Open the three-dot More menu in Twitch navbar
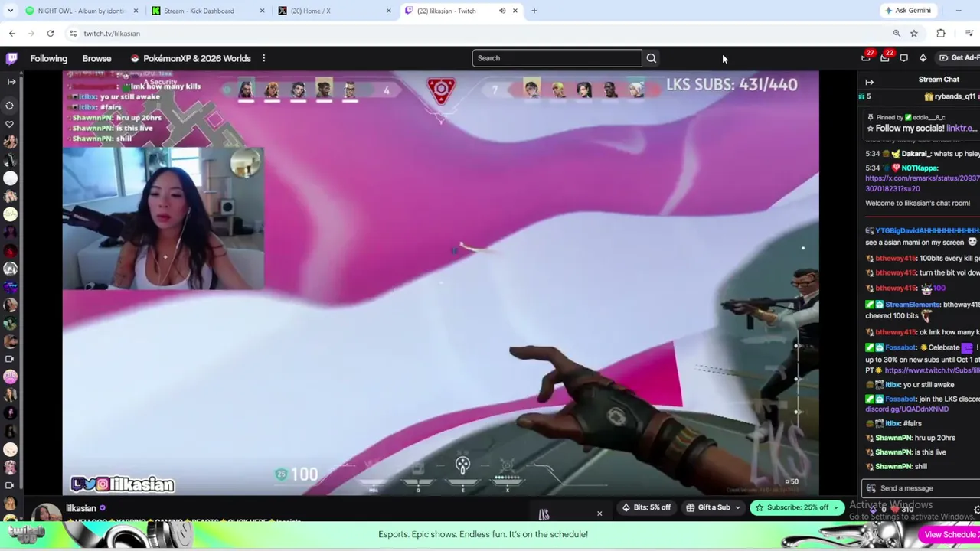The image size is (980, 551). coord(263,58)
